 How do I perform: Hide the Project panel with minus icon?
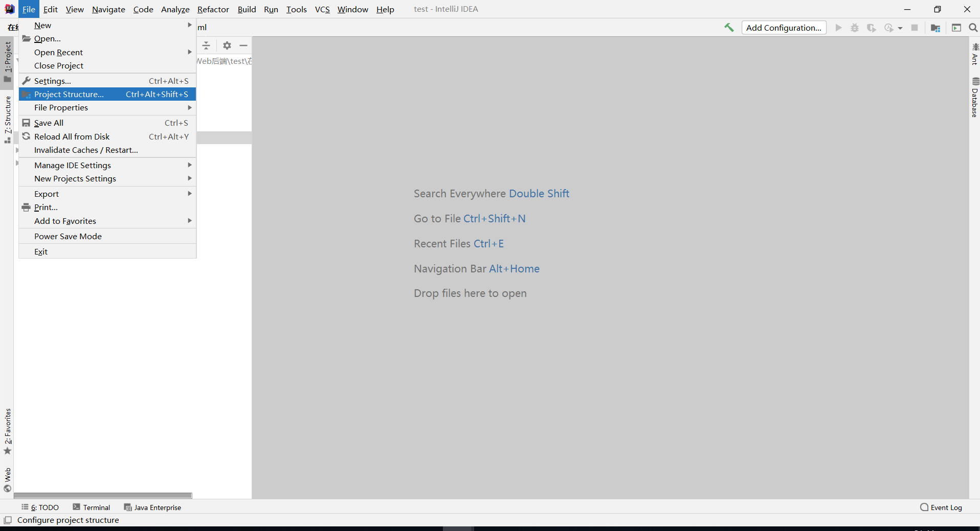[x=243, y=45]
